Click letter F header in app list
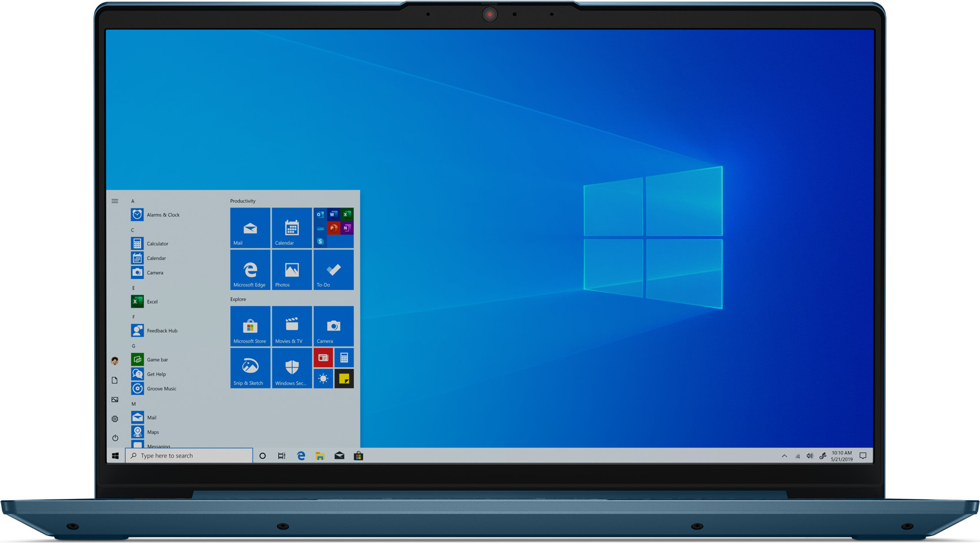 [x=133, y=317]
